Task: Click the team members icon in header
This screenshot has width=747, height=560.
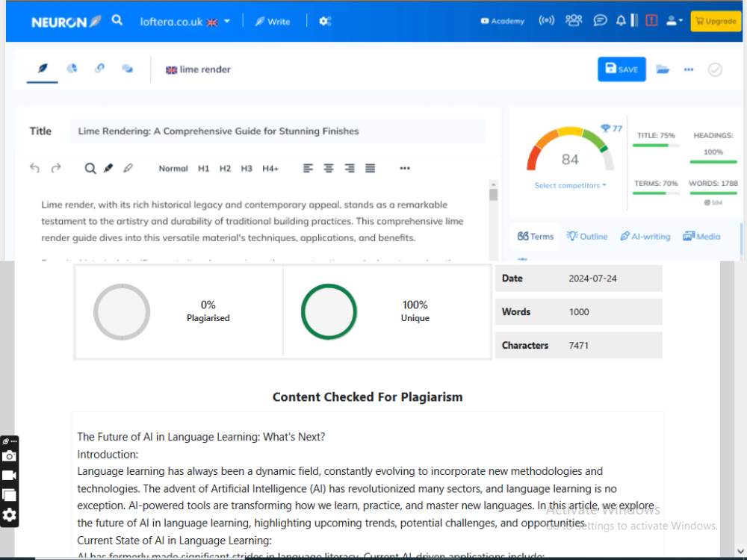Action: pyautogui.click(x=574, y=21)
